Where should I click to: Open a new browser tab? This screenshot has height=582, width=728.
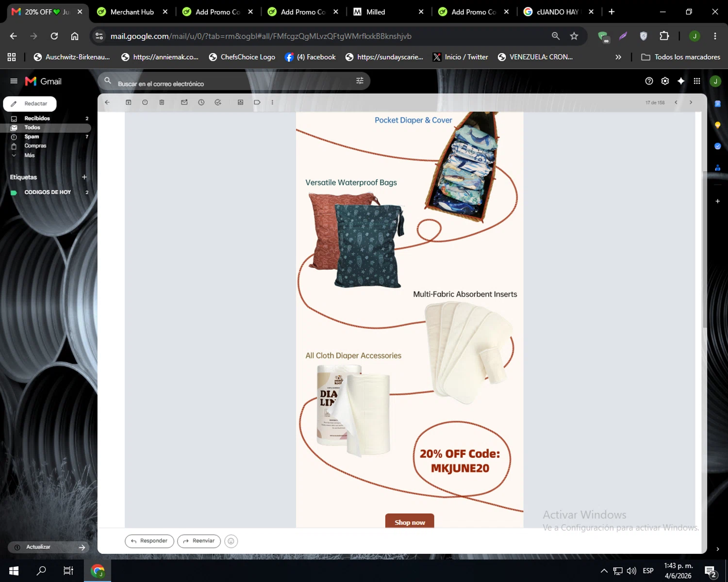pos(612,12)
